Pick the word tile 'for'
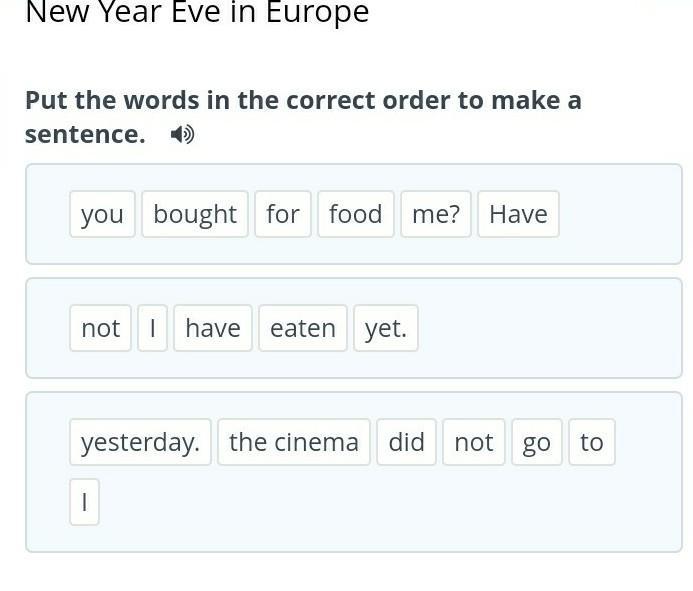The width and height of the screenshot is (693, 591). (x=283, y=214)
